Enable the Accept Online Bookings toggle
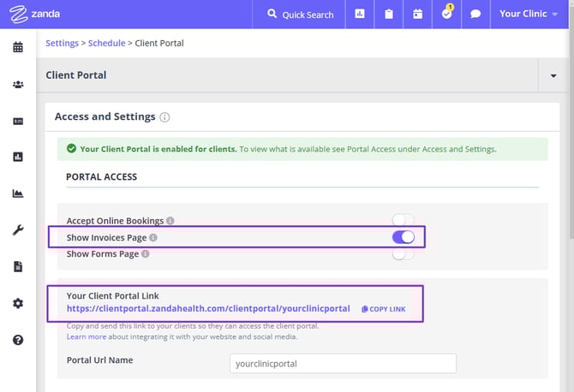574x392 pixels. (403, 221)
